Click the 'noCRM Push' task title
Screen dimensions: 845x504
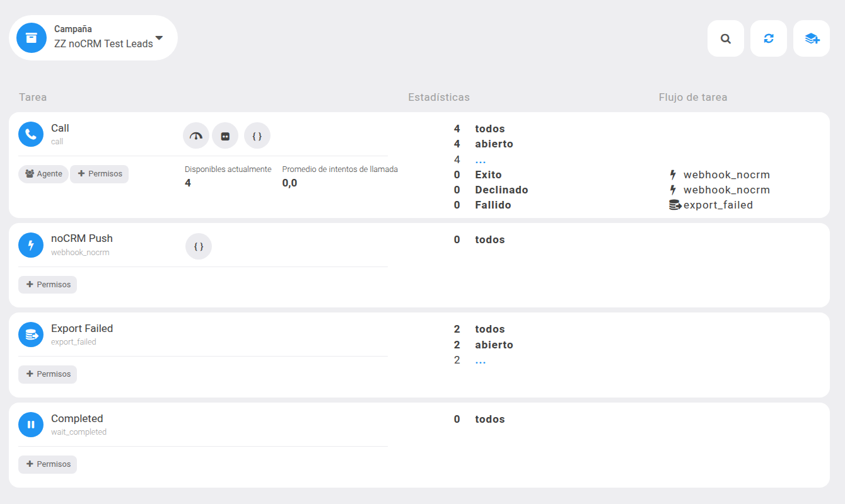click(82, 238)
